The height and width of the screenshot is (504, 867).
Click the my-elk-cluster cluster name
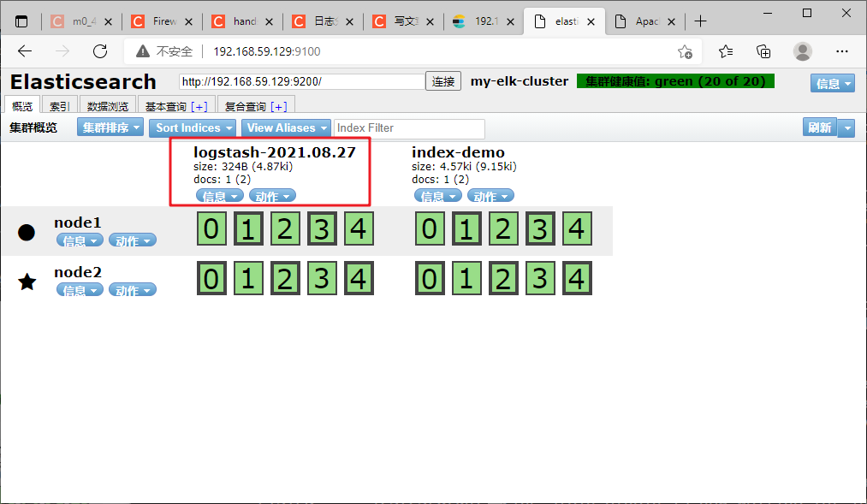coord(520,81)
